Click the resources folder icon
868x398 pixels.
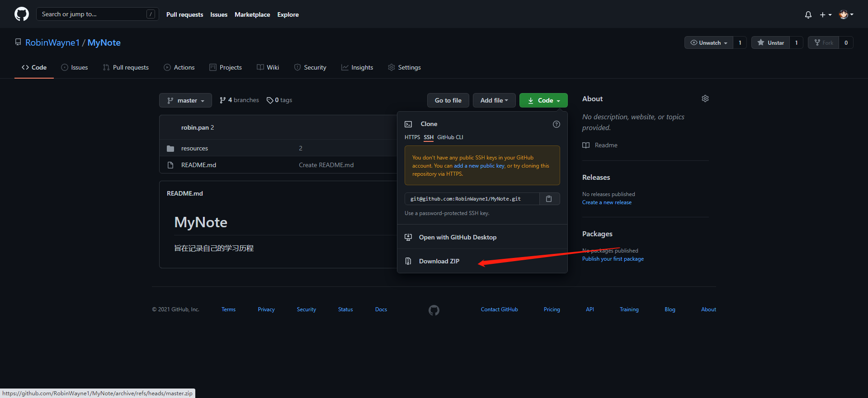click(x=170, y=149)
